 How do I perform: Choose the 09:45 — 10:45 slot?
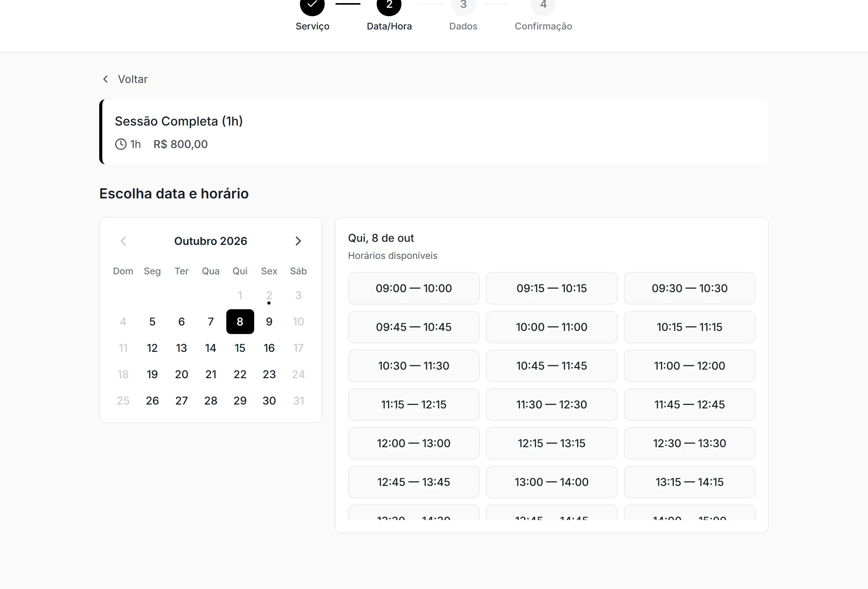414,327
